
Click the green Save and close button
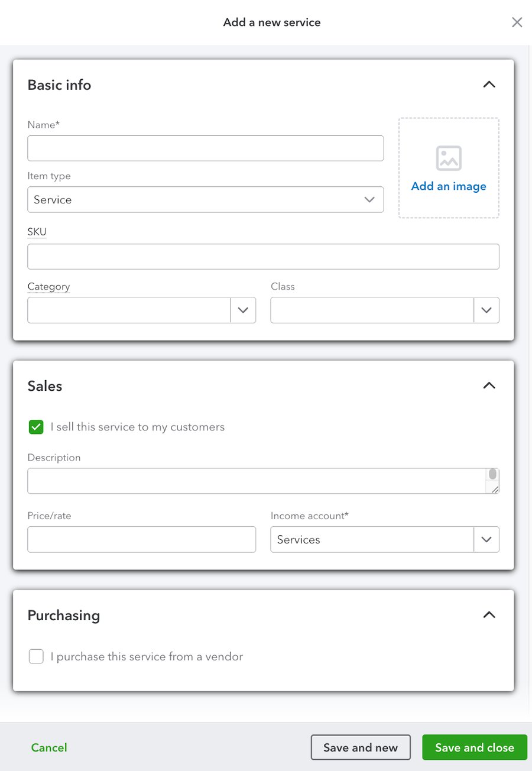coord(475,747)
